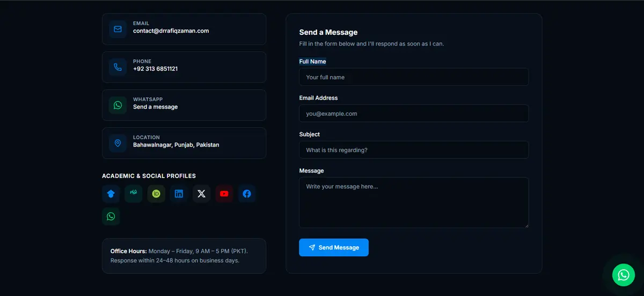The height and width of the screenshot is (296, 644).
Task: Open the green ORCID iD profile icon
Action: pos(156,194)
